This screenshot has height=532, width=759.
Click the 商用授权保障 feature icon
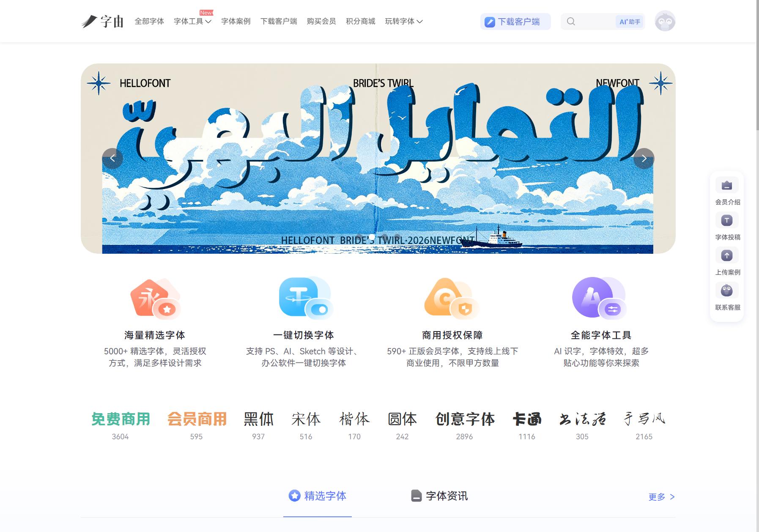[x=452, y=298]
